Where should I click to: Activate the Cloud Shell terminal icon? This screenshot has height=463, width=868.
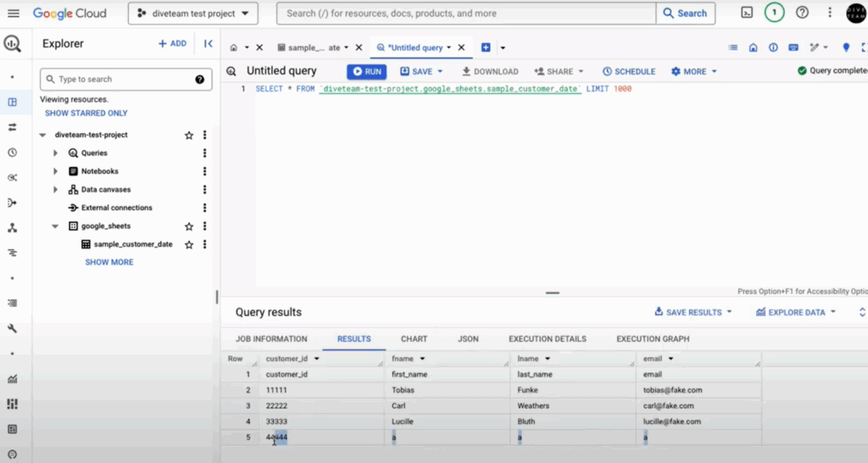(x=747, y=13)
